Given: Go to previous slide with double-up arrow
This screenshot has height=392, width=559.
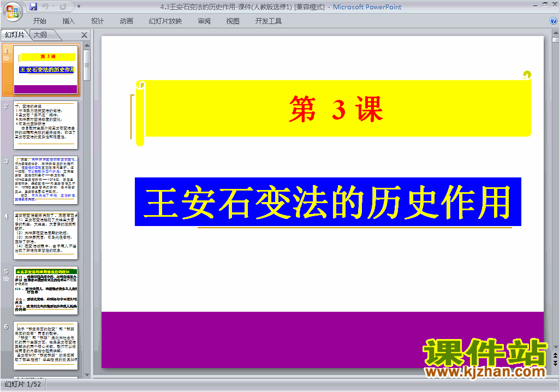Looking at the screenshot, I should [x=555, y=355].
